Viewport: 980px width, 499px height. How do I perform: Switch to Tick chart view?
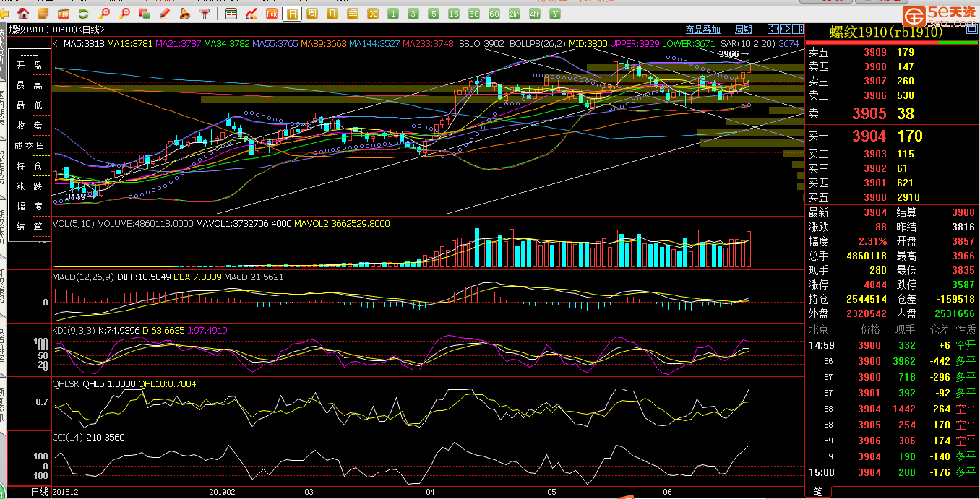(x=272, y=14)
